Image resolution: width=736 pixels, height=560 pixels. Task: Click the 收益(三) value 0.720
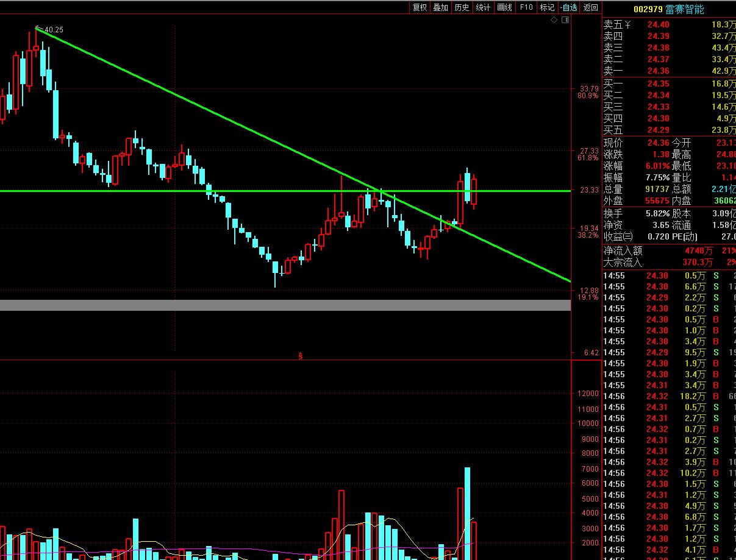point(658,237)
